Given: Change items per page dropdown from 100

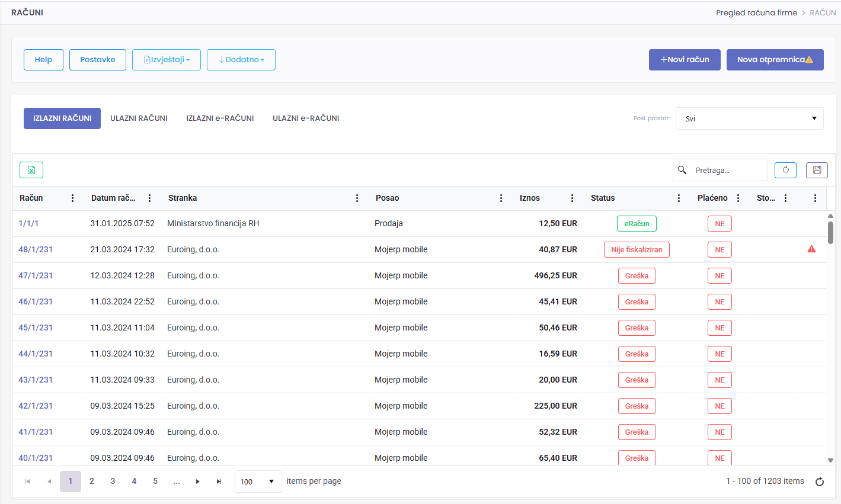Looking at the screenshot, I should click(257, 481).
